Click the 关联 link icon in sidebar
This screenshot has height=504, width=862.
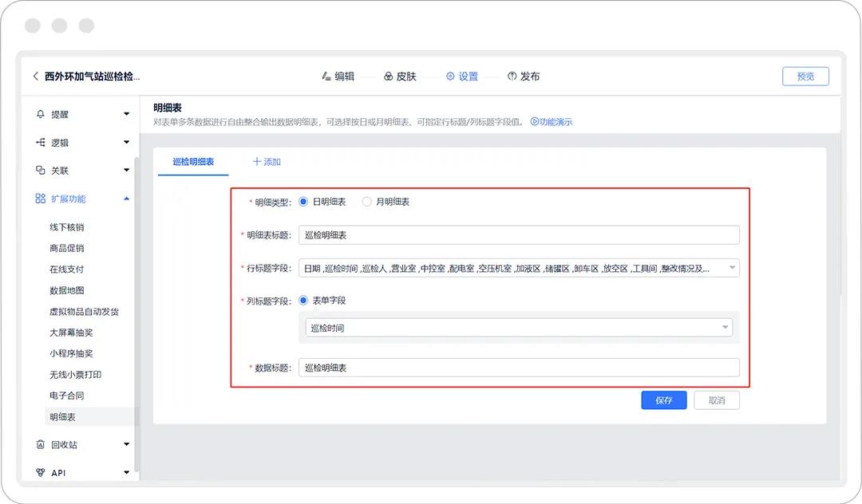pyautogui.click(x=41, y=171)
